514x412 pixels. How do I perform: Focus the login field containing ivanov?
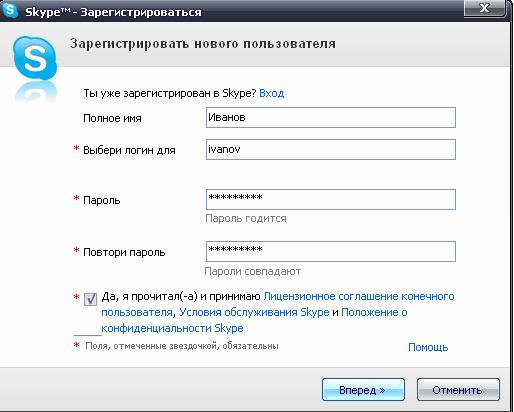pyautogui.click(x=331, y=149)
